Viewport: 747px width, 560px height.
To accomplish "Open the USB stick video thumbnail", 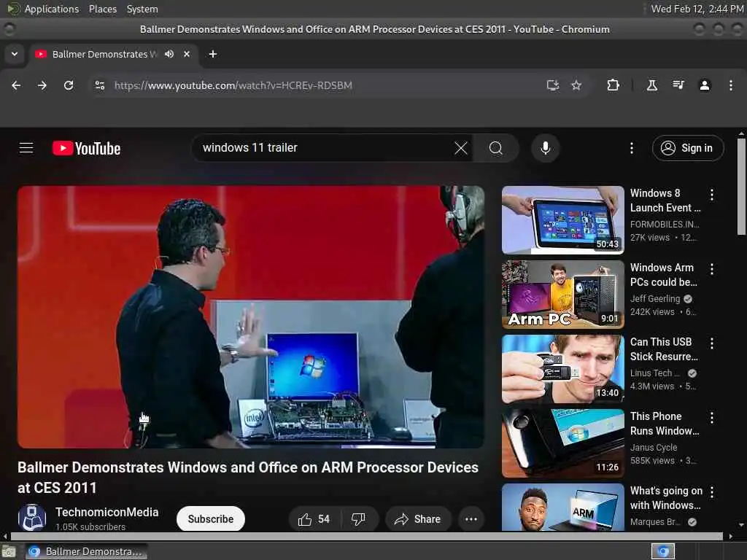I will point(563,369).
